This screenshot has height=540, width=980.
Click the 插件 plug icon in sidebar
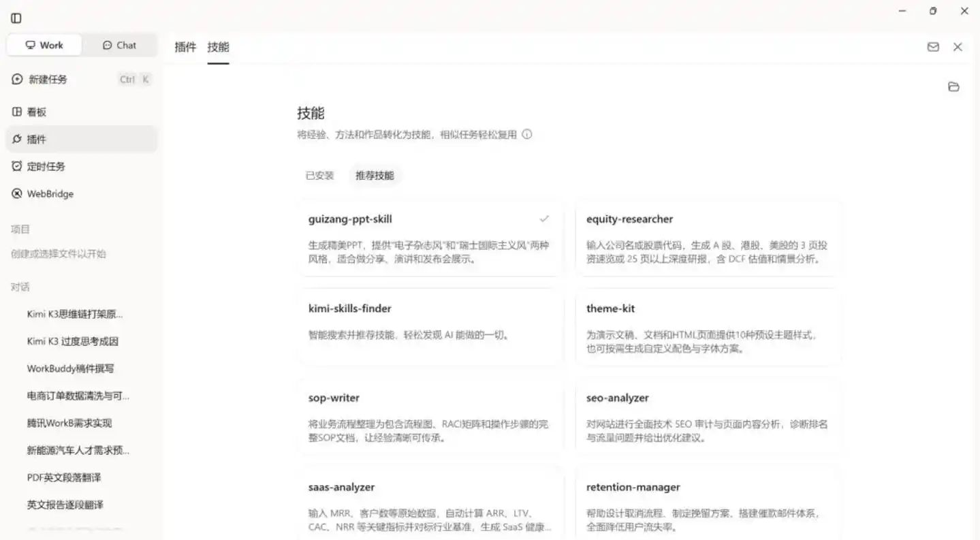[17, 139]
